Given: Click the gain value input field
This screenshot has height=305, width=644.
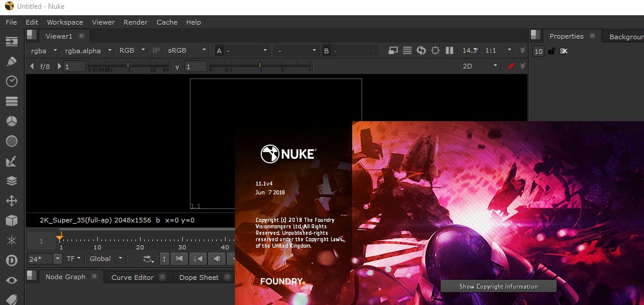Looking at the screenshot, I should coord(75,66).
